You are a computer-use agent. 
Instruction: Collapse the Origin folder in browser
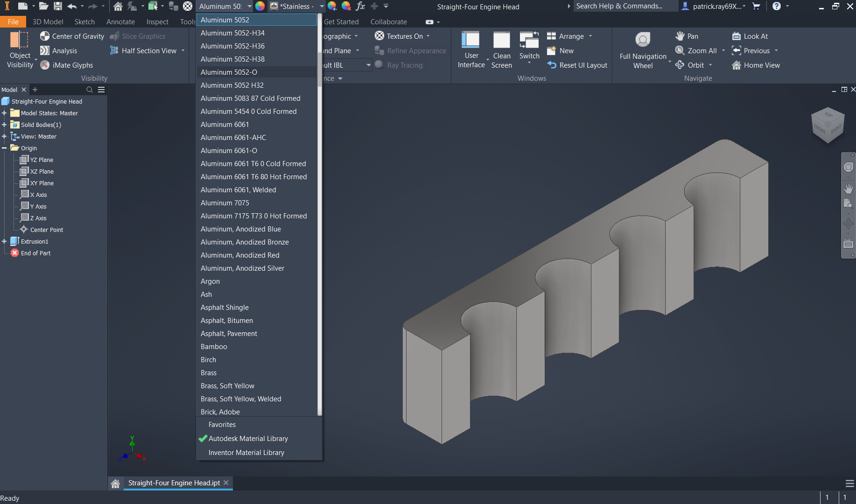[x=4, y=148]
